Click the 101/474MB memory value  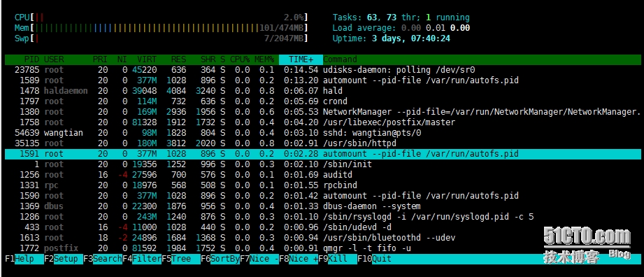pos(282,28)
